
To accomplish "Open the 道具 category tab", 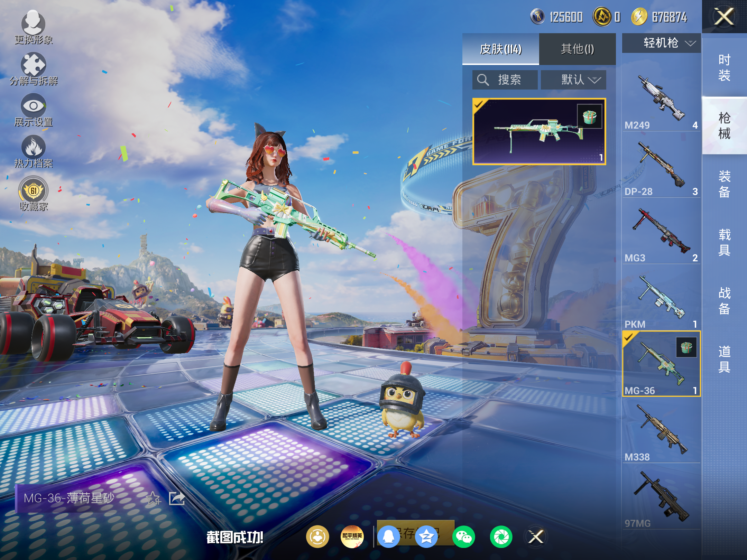I will point(725,359).
